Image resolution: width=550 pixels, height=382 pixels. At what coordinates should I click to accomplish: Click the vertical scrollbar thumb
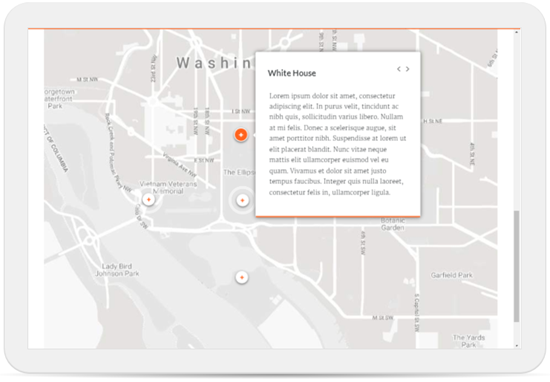516,266
